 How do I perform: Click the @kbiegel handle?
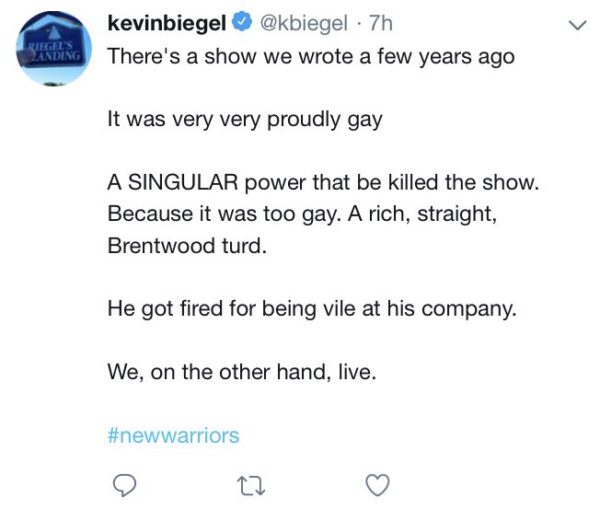[299, 24]
